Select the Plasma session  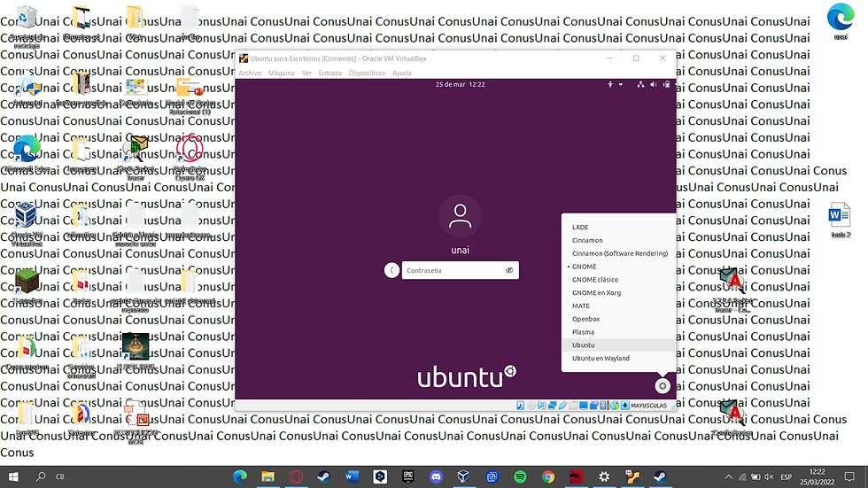pyautogui.click(x=618, y=332)
